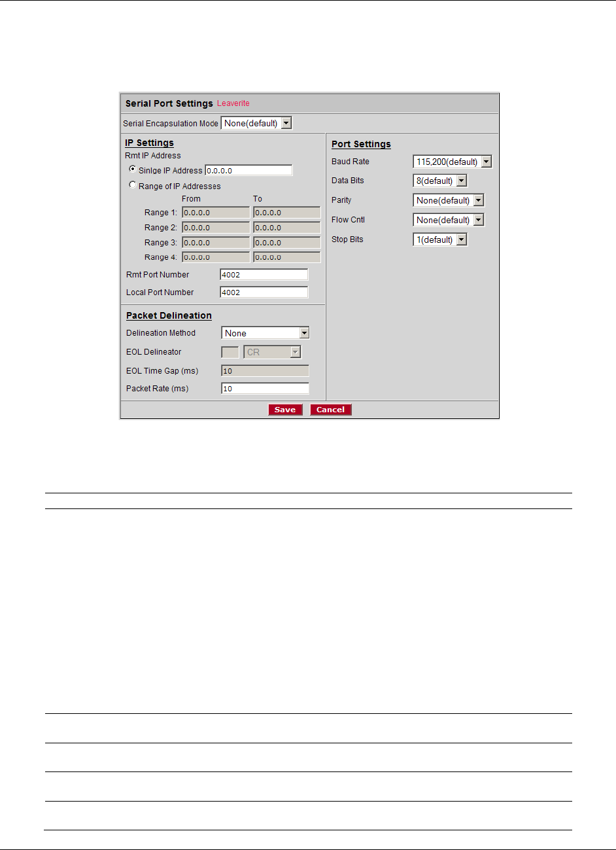Click the Range 1 From address field
The height and width of the screenshot is (850, 616).
[216, 213]
